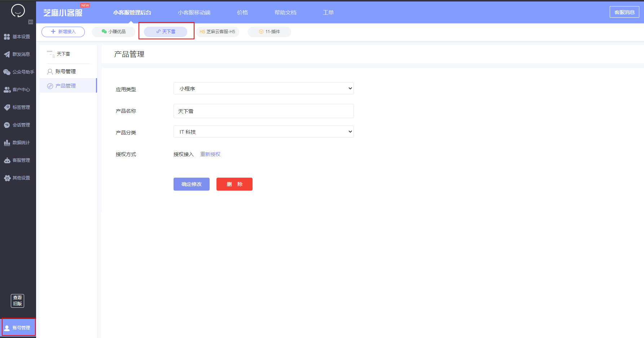
Task: Click the 产品管理 page heading
Action: pos(129,54)
